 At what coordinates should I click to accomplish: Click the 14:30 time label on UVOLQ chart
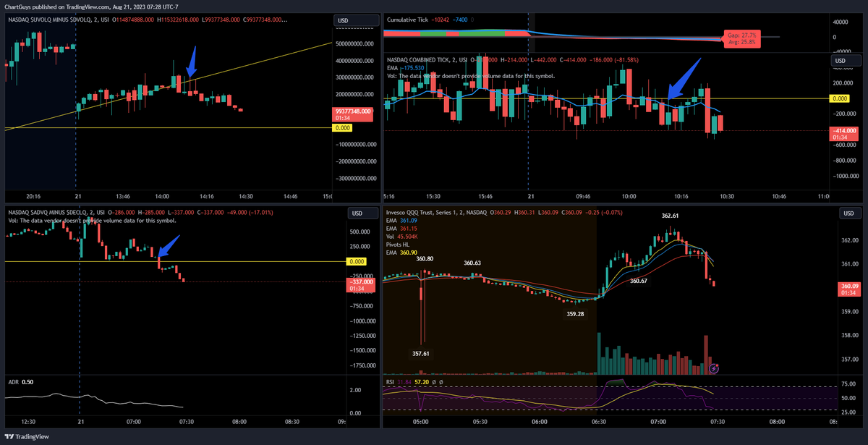[247, 196]
